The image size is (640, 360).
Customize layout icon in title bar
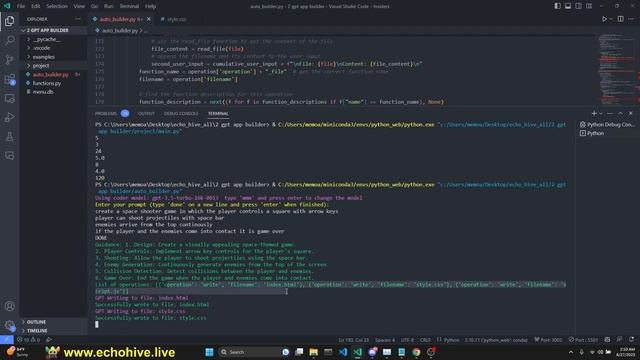(x=589, y=6)
